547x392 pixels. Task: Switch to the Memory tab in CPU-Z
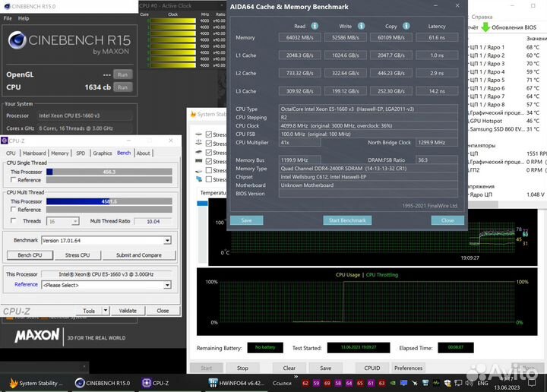(x=60, y=153)
